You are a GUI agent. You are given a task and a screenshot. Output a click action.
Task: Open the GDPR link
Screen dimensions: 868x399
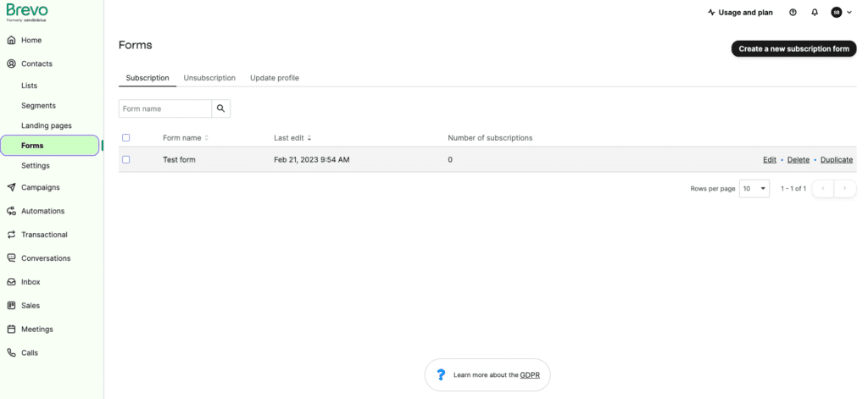pyautogui.click(x=530, y=375)
